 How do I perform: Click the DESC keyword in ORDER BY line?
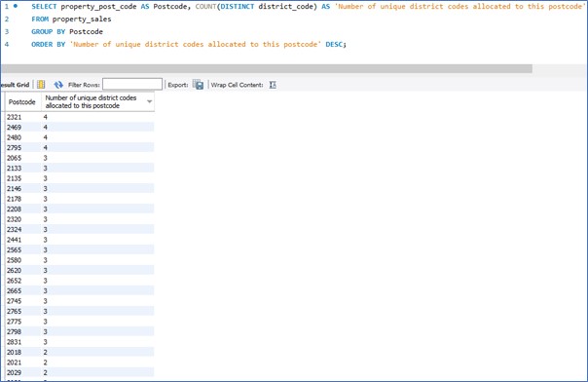click(x=334, y=44)
